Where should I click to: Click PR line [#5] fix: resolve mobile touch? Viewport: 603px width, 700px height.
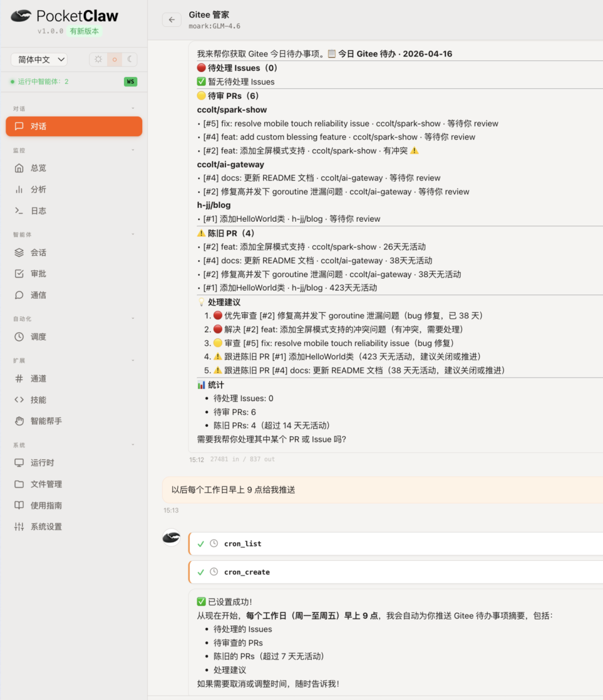pyautogui.click(x=348, y=123)
